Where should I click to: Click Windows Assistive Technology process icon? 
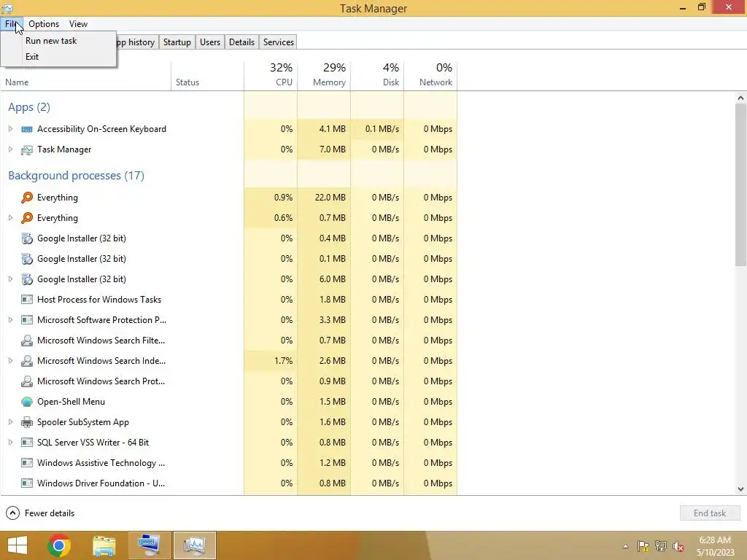[27, 463]
